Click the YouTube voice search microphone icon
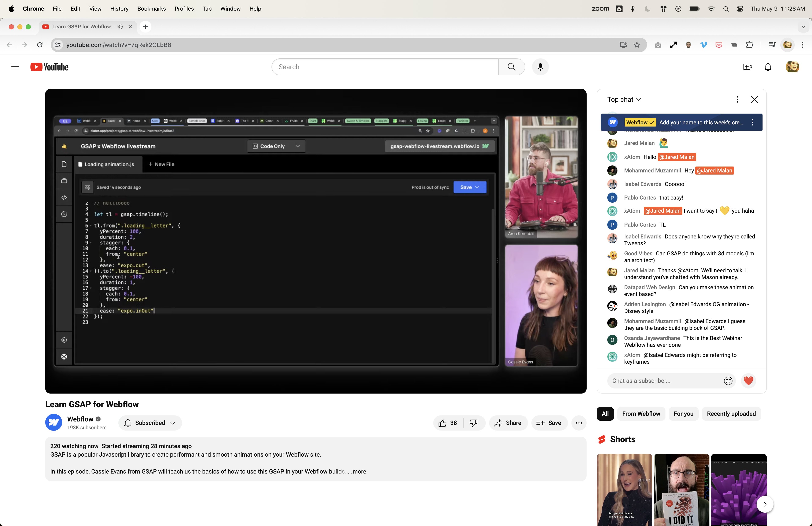 point(540,67)
